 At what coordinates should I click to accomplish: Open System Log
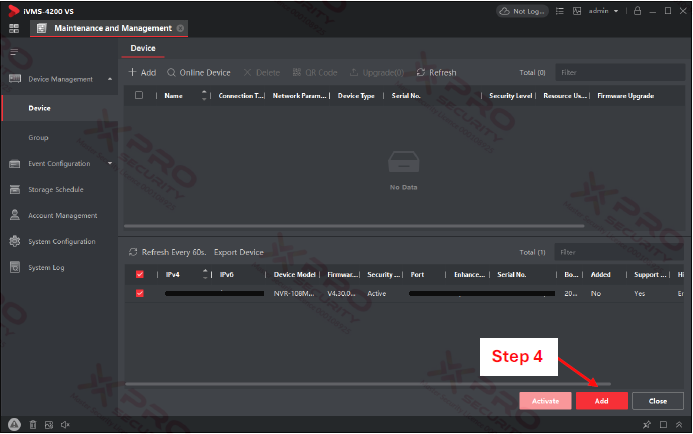(46, 268)
